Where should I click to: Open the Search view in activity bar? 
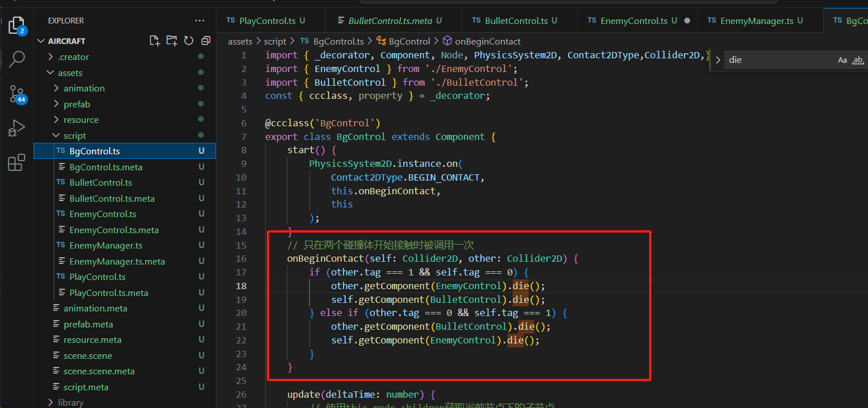pyautogui.click(x=17, y=59)
